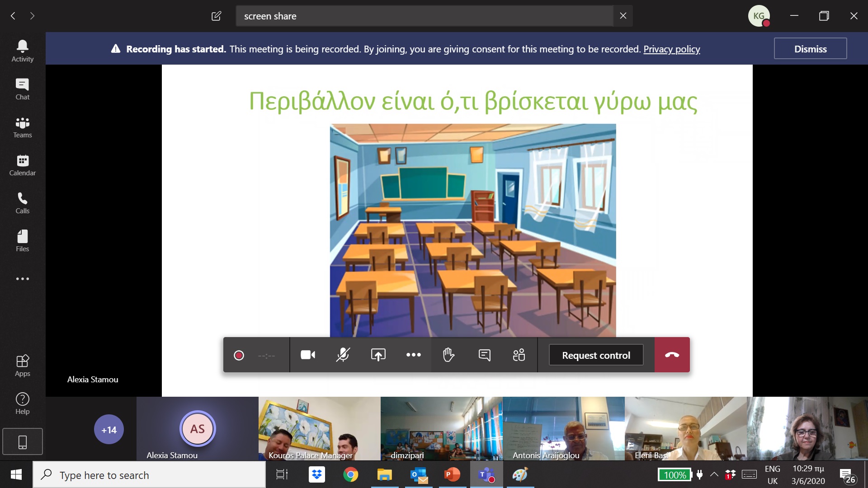Show the meeting conversation panel
Screen dimensions: 868x488
(x=484, y=355)
